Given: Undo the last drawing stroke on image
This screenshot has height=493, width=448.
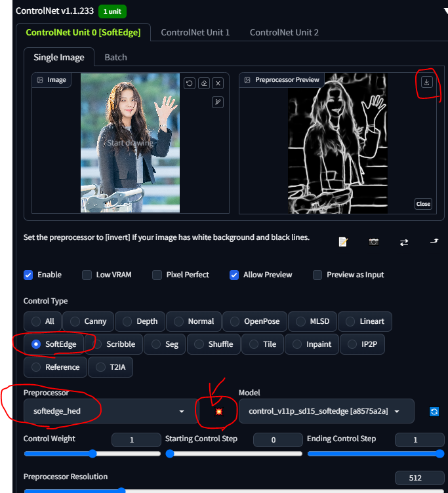Looking at the screenshot, I should pyautogui.click(x=190, y=83).
